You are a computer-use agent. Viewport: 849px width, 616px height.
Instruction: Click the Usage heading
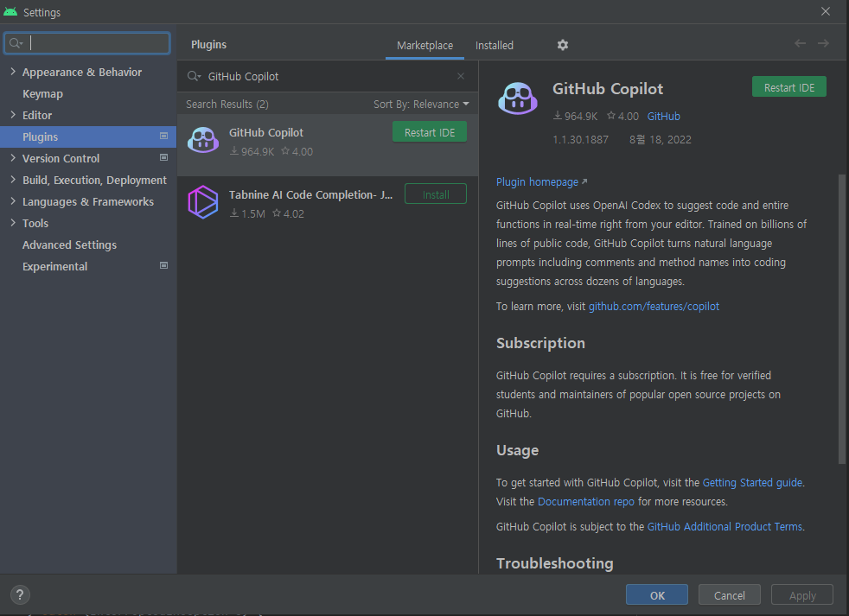click(517, 450)
